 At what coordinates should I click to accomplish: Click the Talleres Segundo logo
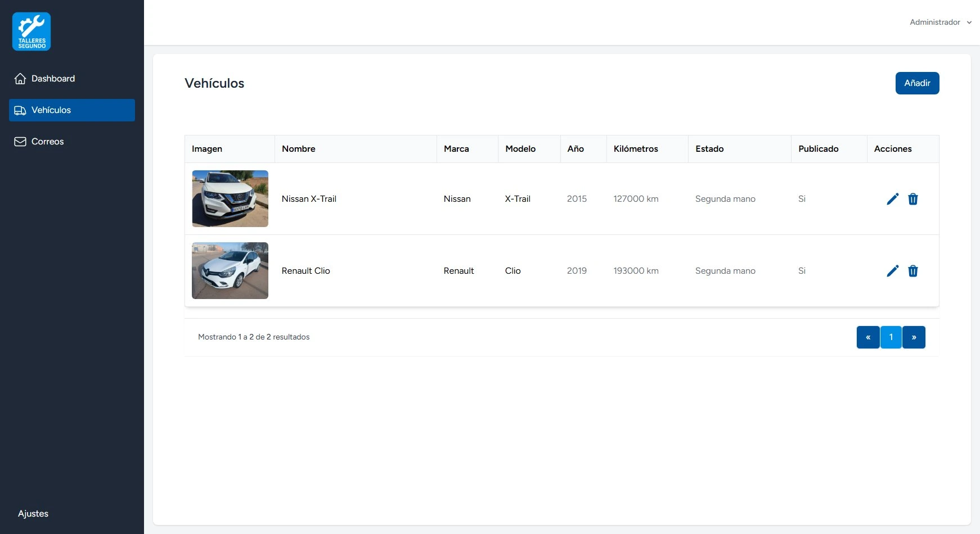click(32, 31)
